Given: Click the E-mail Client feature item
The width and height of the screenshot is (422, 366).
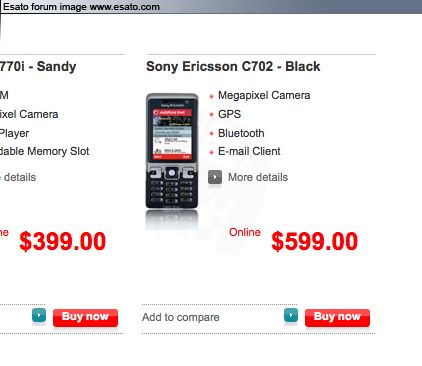Looking at the screenshot, I should pos(249,151).
